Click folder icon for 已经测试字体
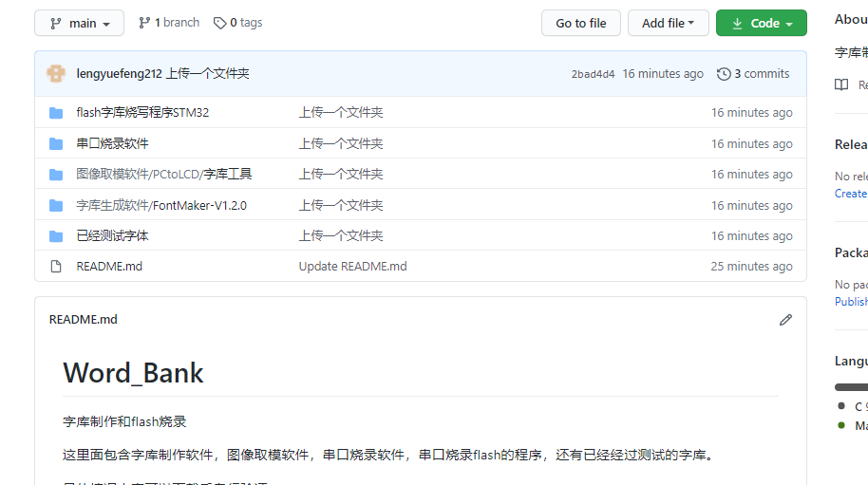 [x=56, y=236]
